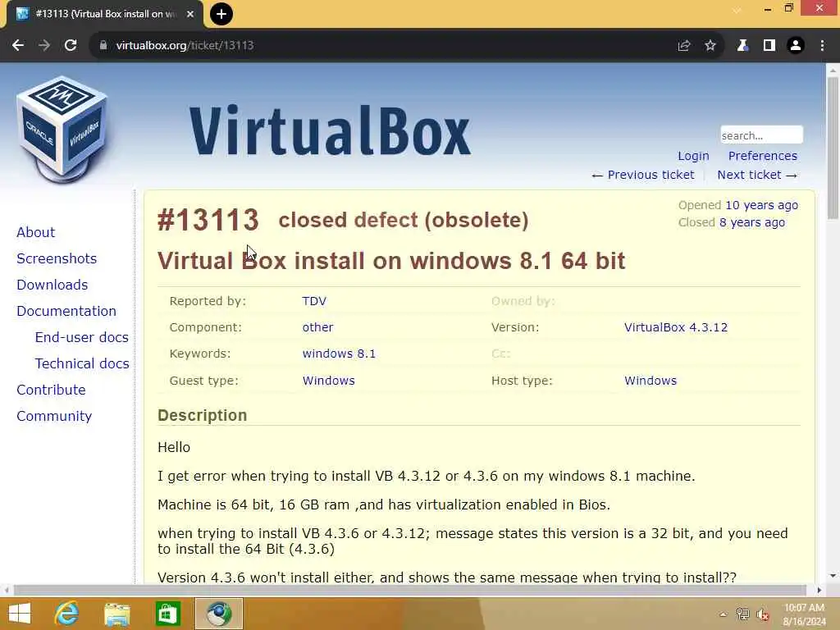Open a new tab with plus button

(x=221, y=14)
